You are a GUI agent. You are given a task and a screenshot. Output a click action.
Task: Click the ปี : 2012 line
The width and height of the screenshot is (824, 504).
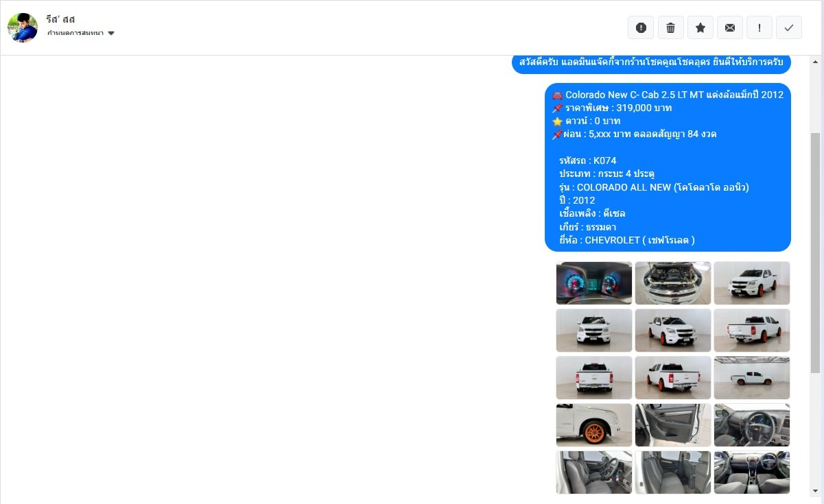[577, 200]
